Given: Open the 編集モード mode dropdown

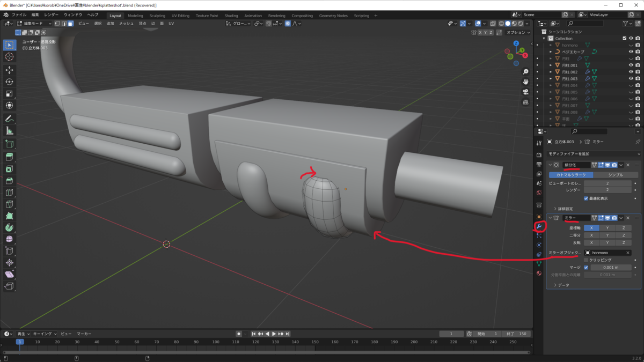Looking at the screenshot, I should pos(34,24).
